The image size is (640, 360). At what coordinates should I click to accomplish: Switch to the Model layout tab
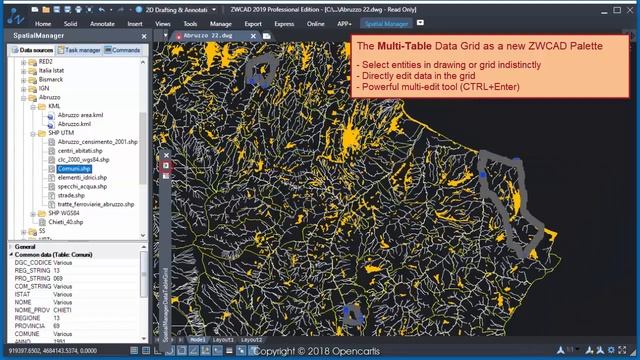(x=198, y=340)
